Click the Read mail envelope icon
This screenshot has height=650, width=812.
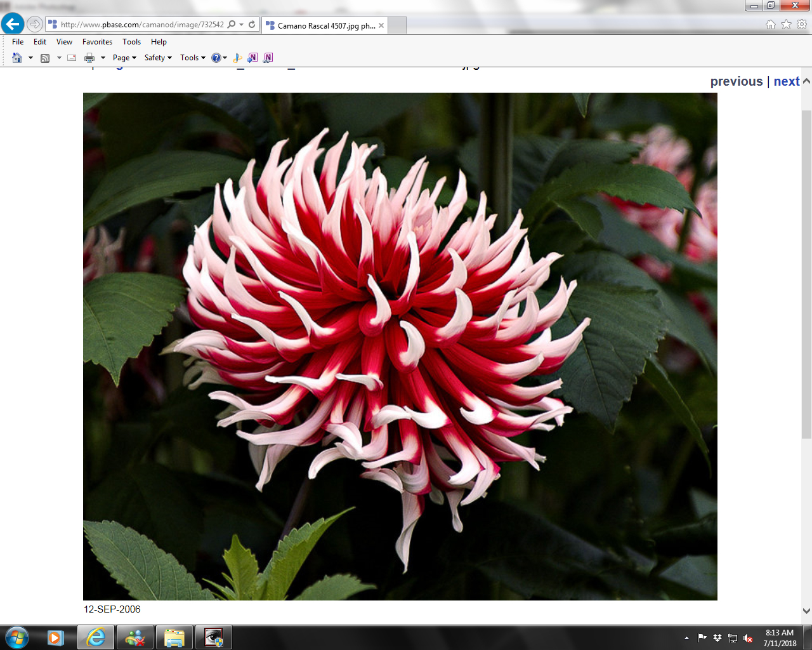click(x=72, y=58)
